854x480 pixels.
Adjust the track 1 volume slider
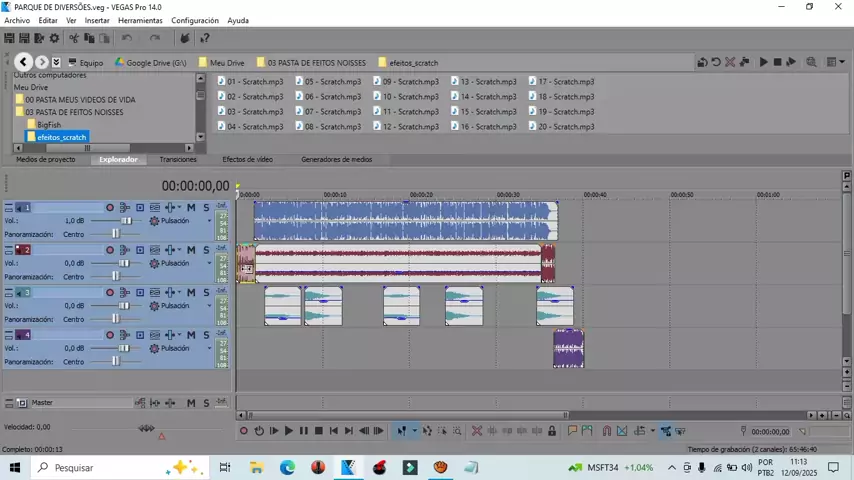(126, 221)
